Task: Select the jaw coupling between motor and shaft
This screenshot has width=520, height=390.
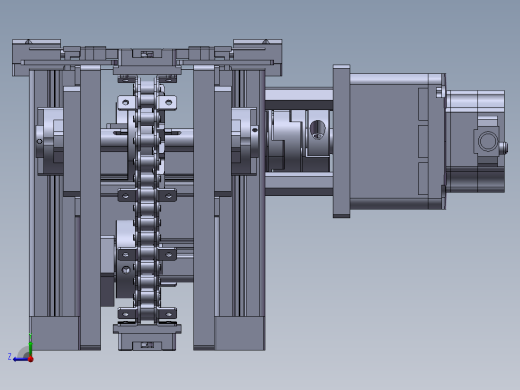Action: click(299, 141)
